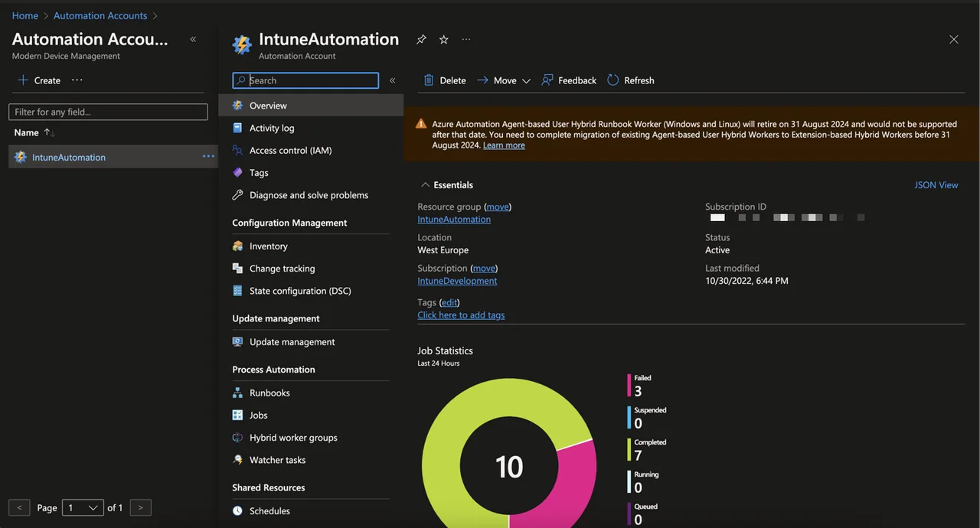Favorite IntuneAutomation with the star icon
This screenshot has width=980, height=528.
coord(443,40)
